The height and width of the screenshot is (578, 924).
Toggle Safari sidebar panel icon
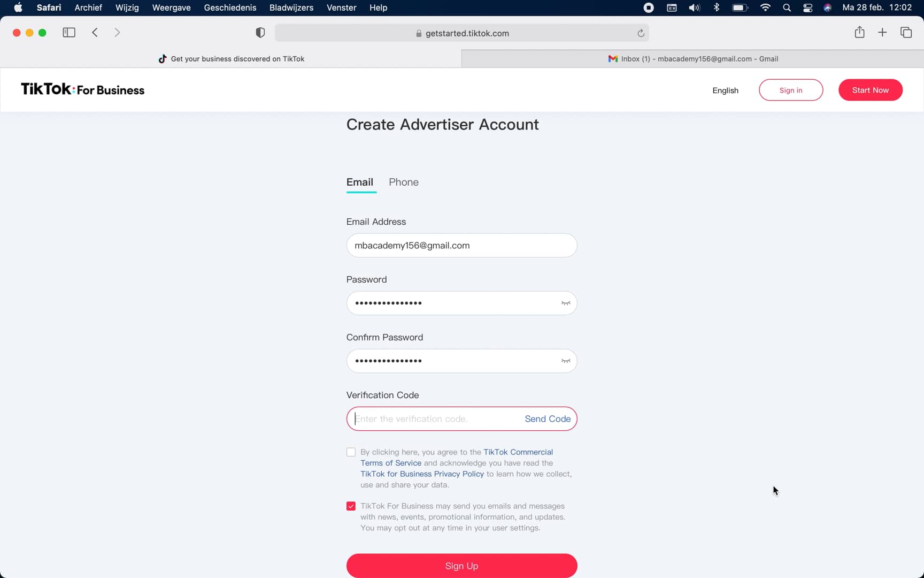click(x=69, y=33)
